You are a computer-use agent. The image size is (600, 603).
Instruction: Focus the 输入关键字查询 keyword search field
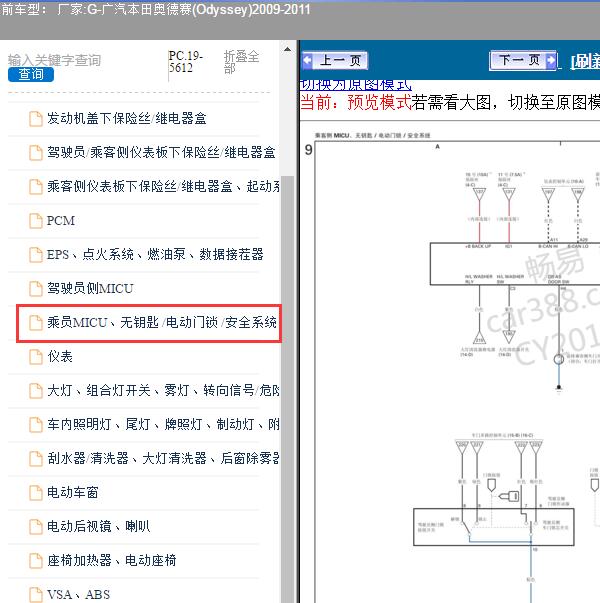[x=54, y=60]
